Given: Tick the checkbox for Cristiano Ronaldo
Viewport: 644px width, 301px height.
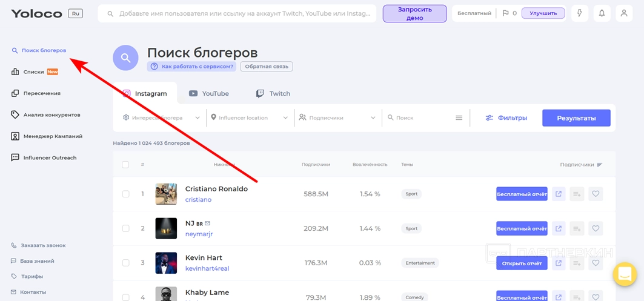Looking at the screenshot, I should [126, 194].
